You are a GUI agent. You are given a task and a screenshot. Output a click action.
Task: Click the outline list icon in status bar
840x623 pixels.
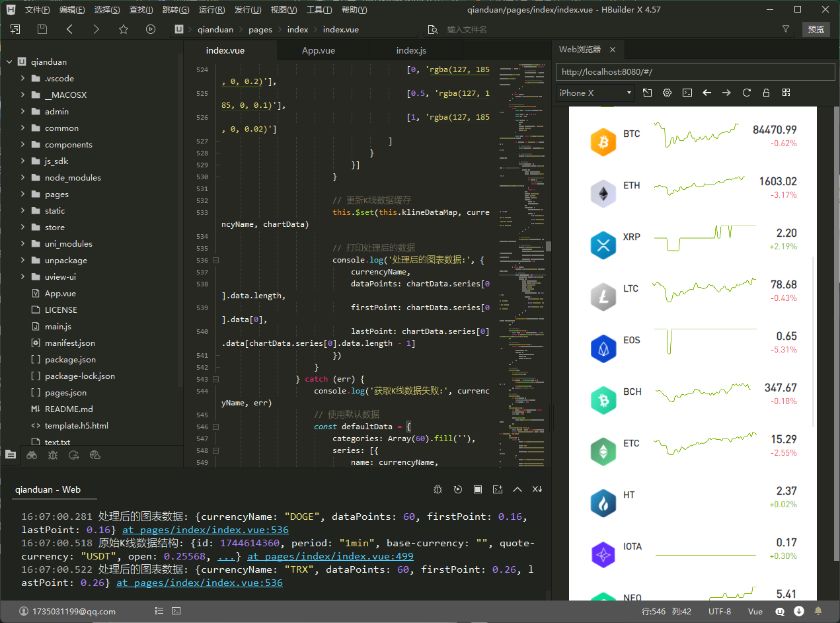159,611
